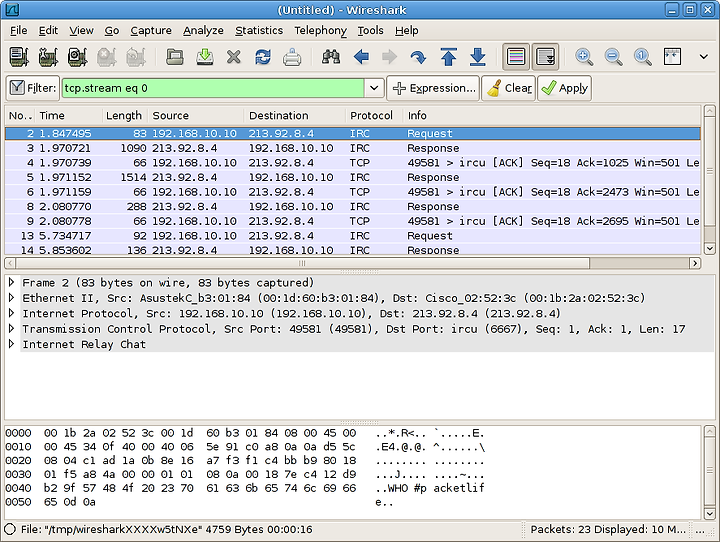
Task: Sort by Length column header
Action: point(124,115)
